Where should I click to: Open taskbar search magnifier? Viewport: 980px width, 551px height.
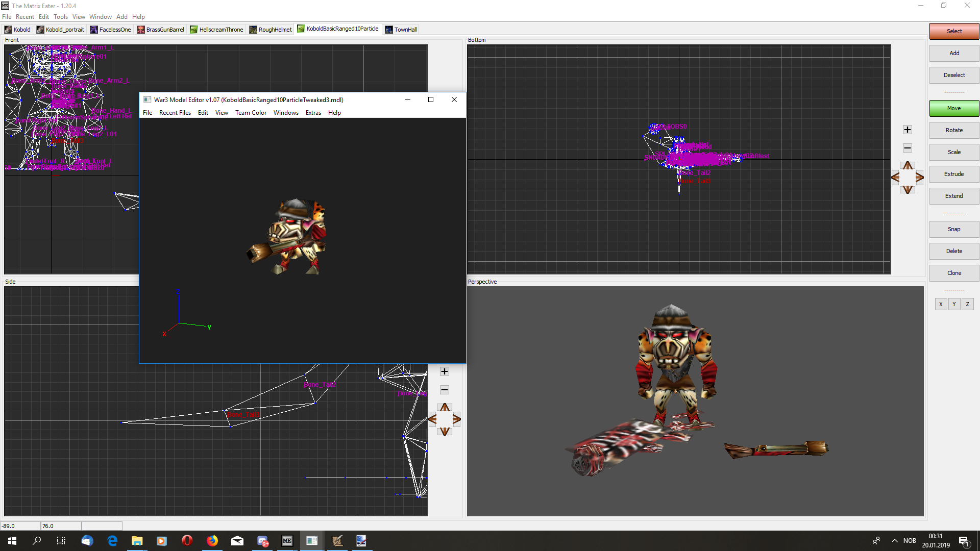[x=37, y=541]
